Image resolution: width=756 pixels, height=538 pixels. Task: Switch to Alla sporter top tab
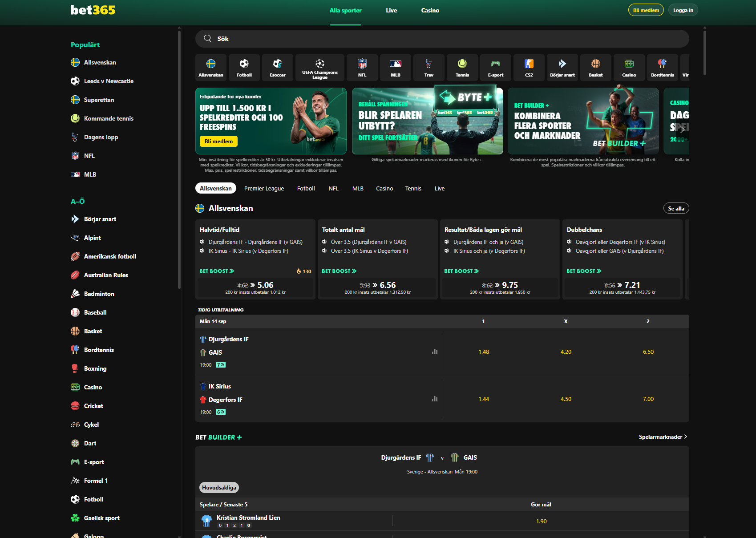click(x=345, y=10)
